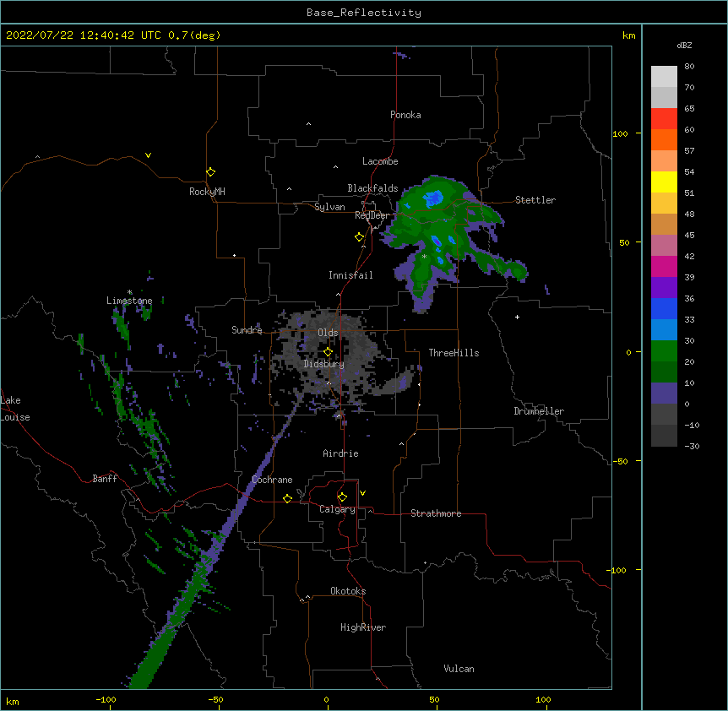
Task: Click the yellow diamond marker above the Calgary label
Action: [x=342, y=497]
